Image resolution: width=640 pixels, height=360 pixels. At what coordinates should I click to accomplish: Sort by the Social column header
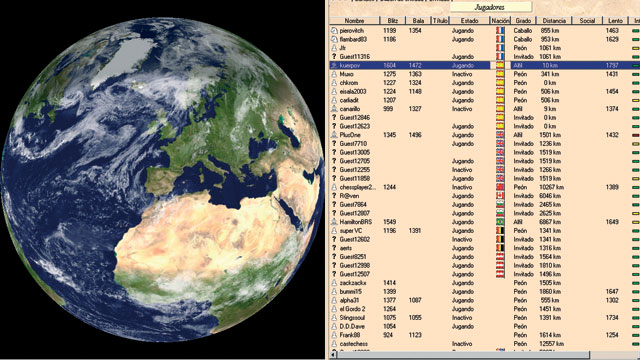point(587,20)
